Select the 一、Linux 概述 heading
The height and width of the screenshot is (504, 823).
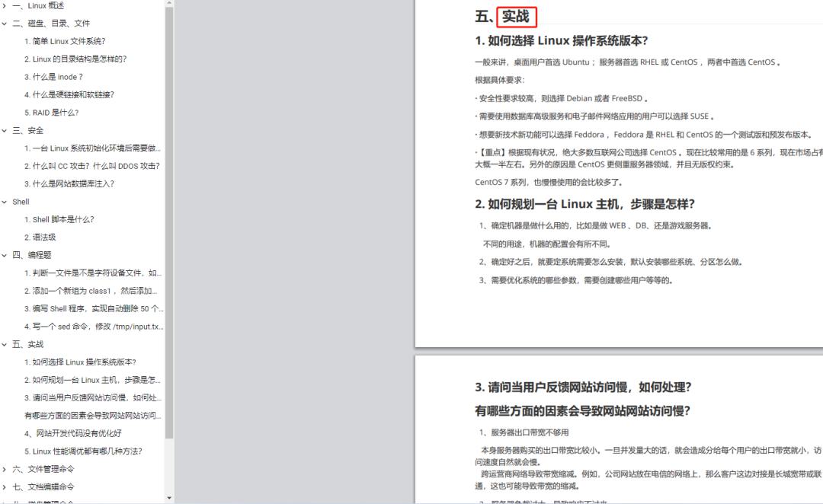(x=38, y=6)
